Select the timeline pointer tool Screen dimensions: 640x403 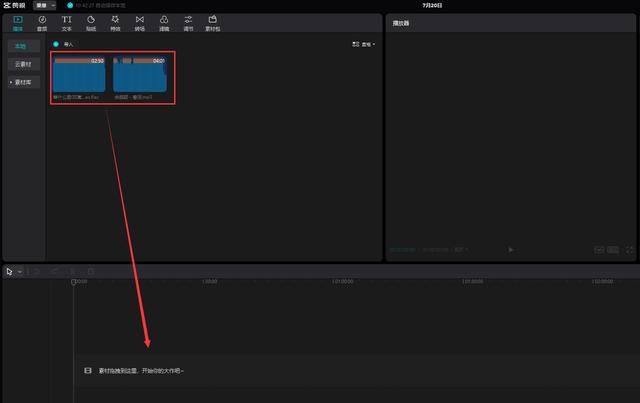(9, 272)
